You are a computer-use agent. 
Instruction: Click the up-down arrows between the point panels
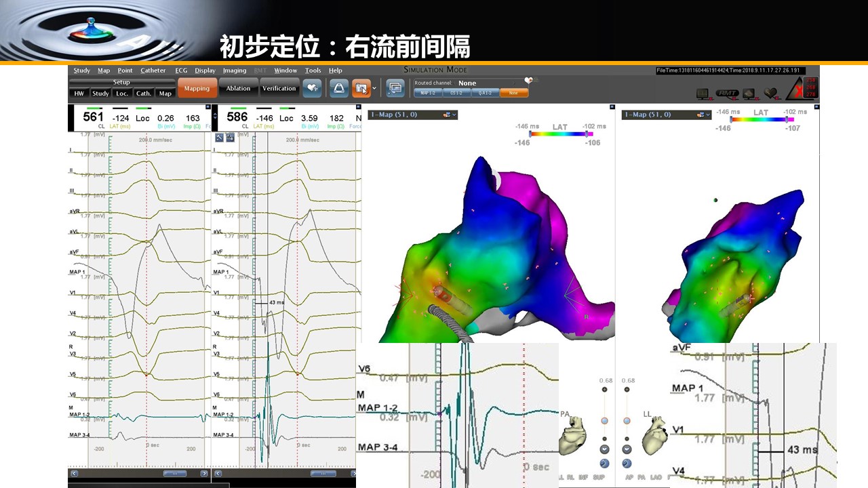[216, 117]
